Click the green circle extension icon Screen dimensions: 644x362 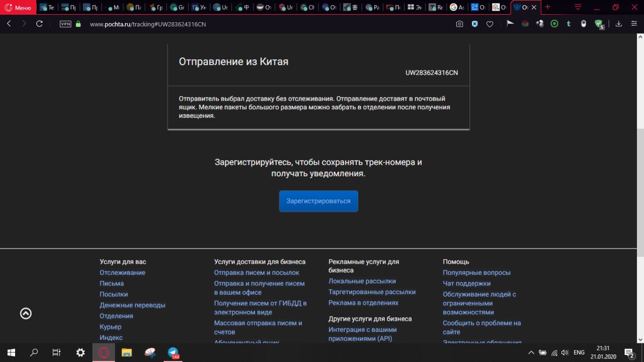coord(554,23)
